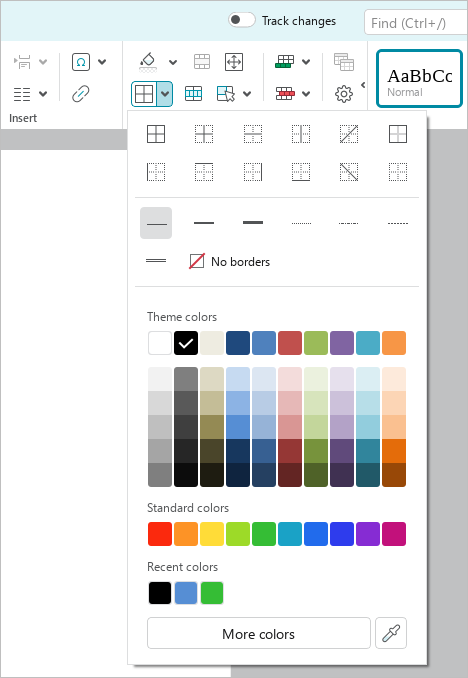468x678 pixels.
Task: Expand the special symbol dropdown arrow
Action: tap(102, 62)
